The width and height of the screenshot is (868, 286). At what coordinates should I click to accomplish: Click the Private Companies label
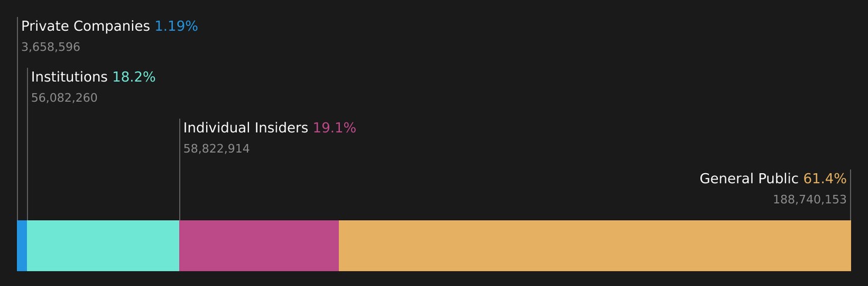point(86,27)
